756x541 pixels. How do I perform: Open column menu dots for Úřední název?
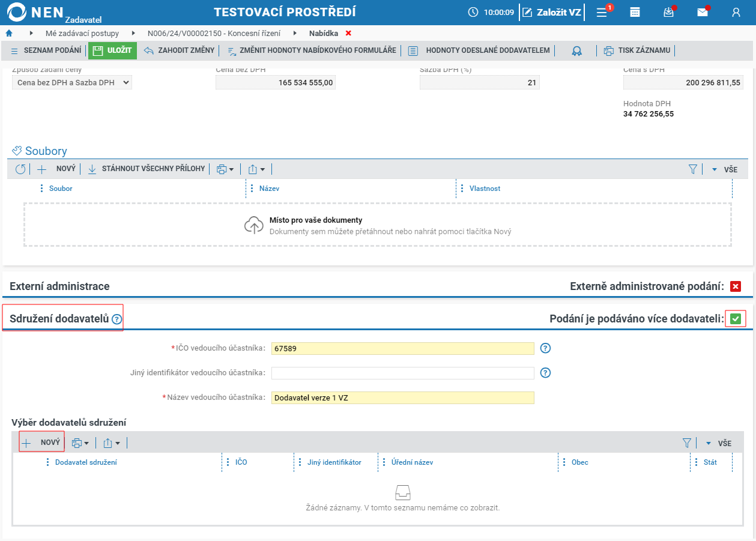coord(384,462)
